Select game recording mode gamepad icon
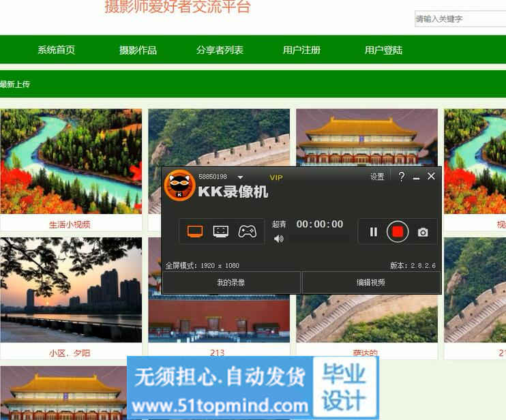This screenshot has height=420, width=506. tap(247, 231)
